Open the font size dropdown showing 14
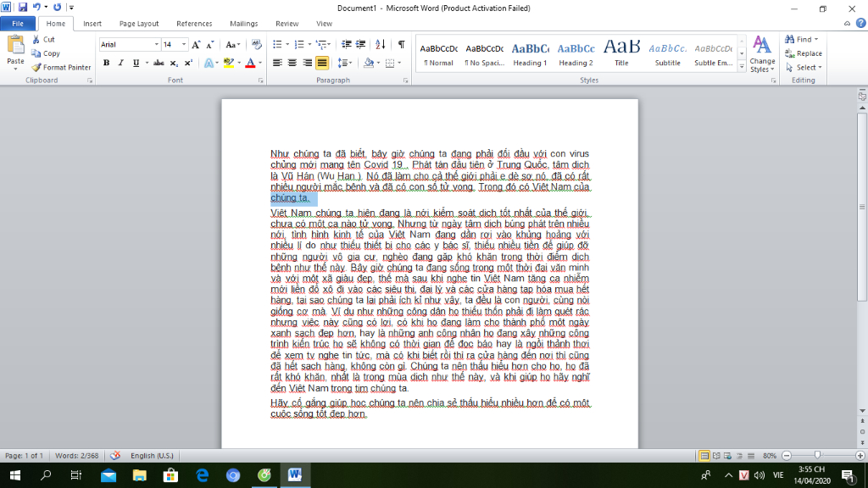This screenshot has width=868, height=488. (x=184, y=44)
